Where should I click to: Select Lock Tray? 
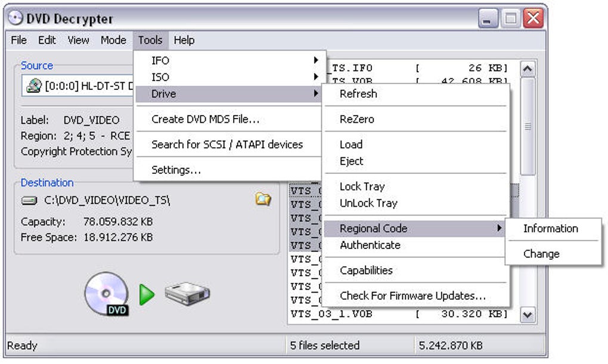[415, 186]
